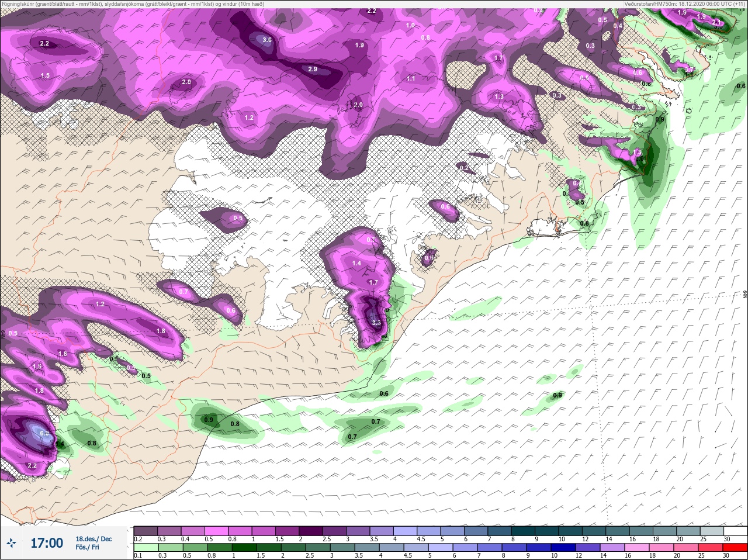Click the Veðurstofan logo icon beside 17:00

pyautogui.click(x=11, y=543)
